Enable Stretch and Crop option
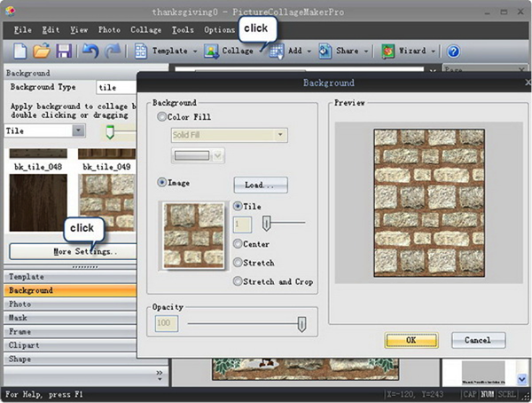Screen dimensions: 532x403 (x=238, y=281)
